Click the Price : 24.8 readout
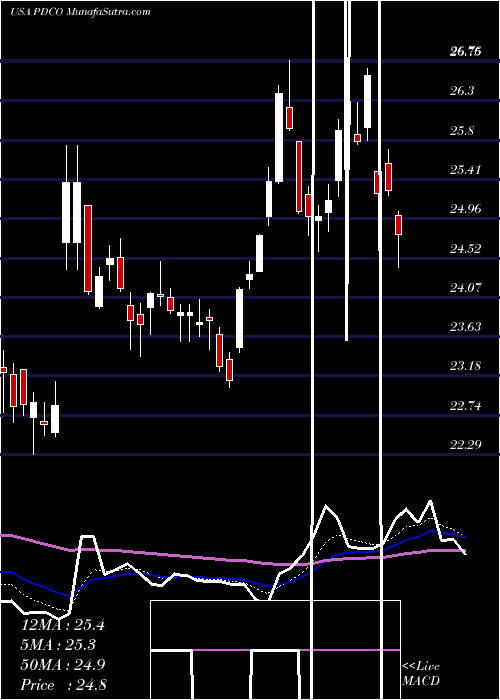The width and height of the screenshot is (500, 700). pyautogui.click(x=63, y=685)
